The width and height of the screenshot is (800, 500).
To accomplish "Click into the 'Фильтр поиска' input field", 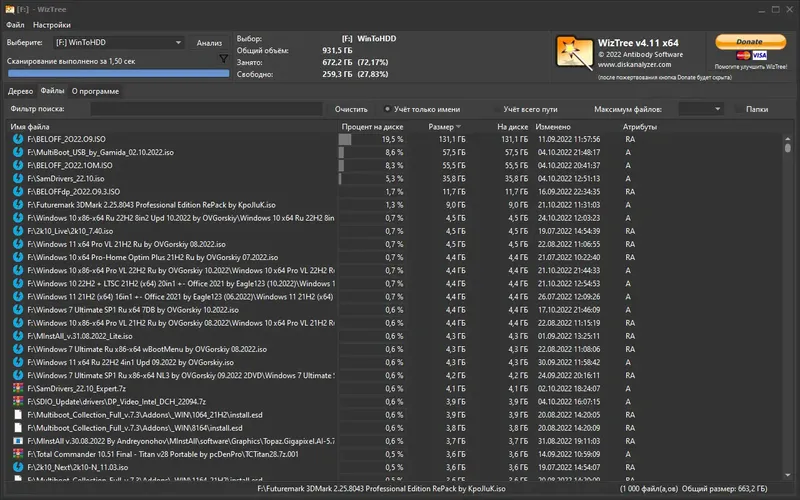I will 207,109.
